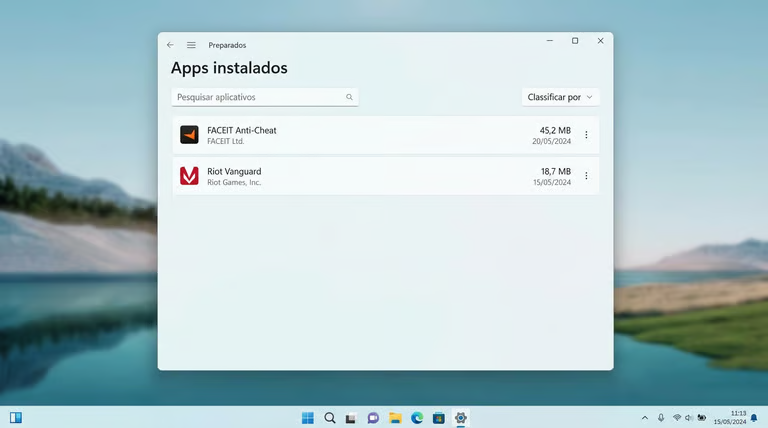Click the 18,7 MB size value
The height and width of the screenshot is (428, 768).
555,171
